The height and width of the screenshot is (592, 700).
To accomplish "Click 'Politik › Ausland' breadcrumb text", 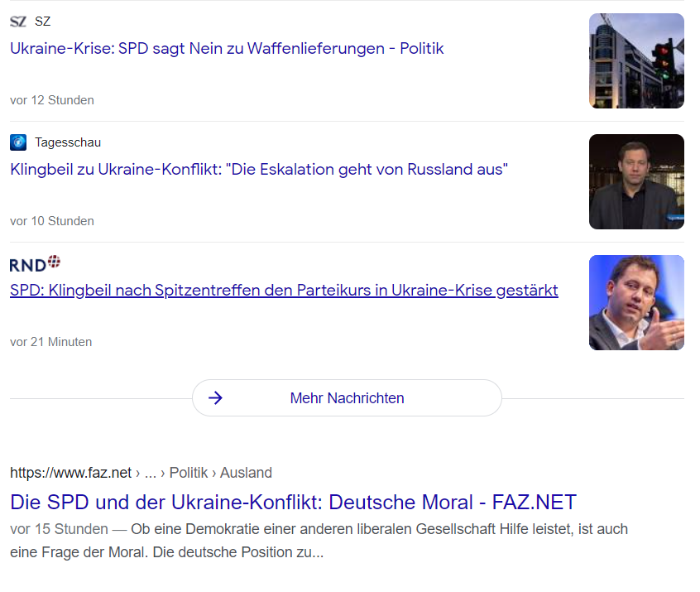I will click(x=221, y=473).
